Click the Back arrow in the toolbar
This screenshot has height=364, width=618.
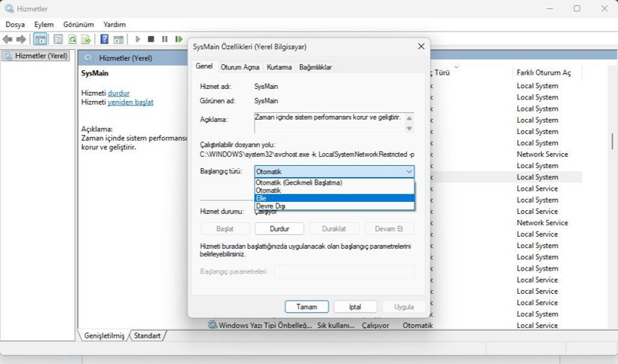click(8, 39)
